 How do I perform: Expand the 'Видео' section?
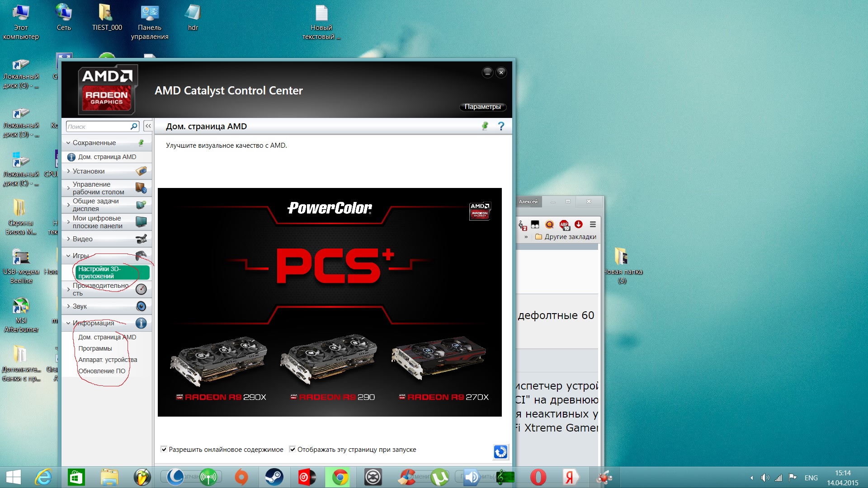pos(82,239)
